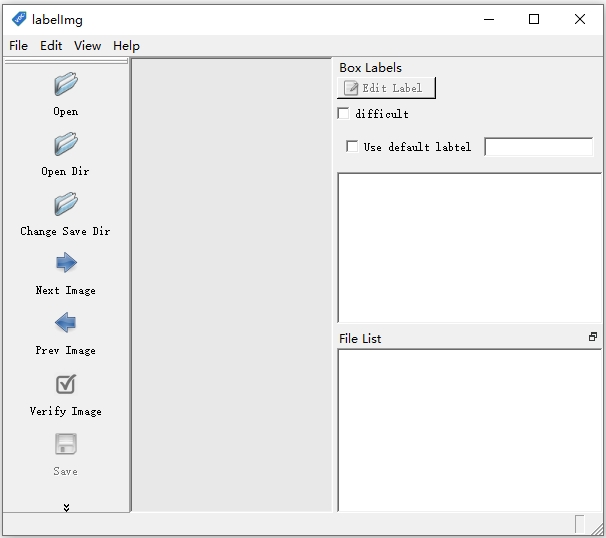Expand toolbar overflow double chevron
Viewport: 606px width, 538px height.
coord(66,507)
